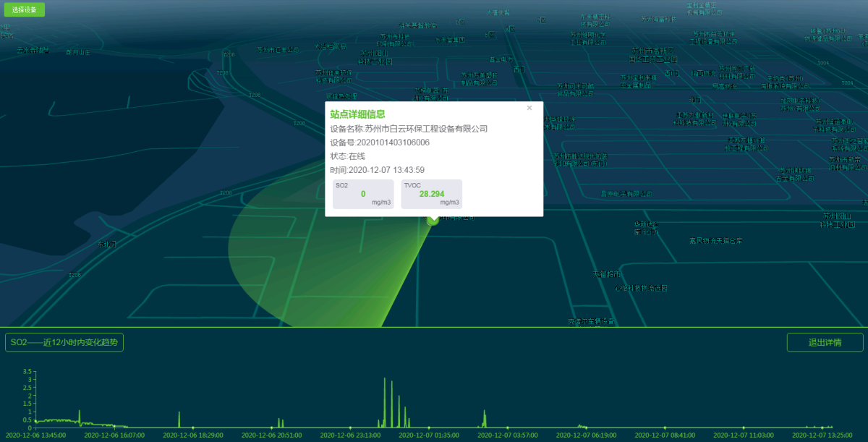Click the TVOC value 28.294
Screen dimensions: 868x442
[432, 194]
